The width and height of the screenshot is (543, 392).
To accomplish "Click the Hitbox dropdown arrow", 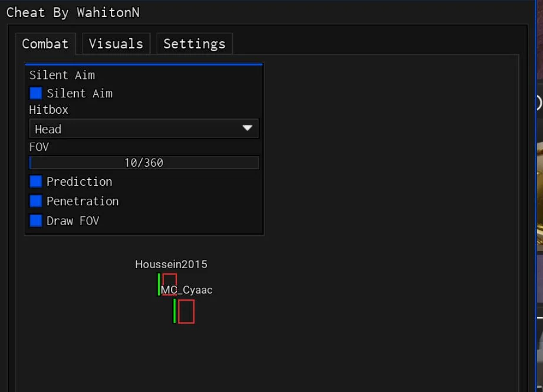I will coord(247,128).
